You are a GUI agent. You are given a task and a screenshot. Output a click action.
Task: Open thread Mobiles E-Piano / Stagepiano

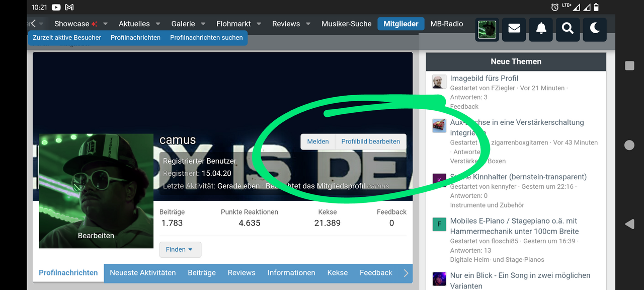point(514,226)
